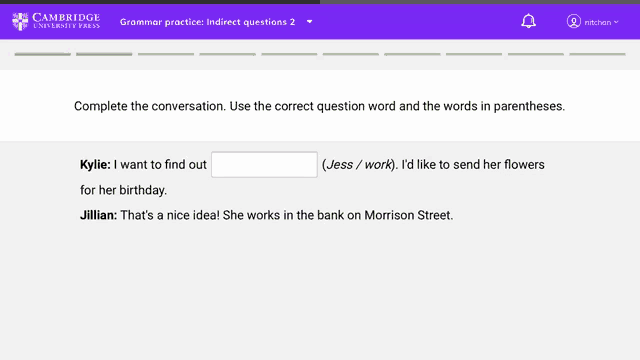
Task: Click the answer box before (Jess / work)
Action: click(x=264, y=164)
